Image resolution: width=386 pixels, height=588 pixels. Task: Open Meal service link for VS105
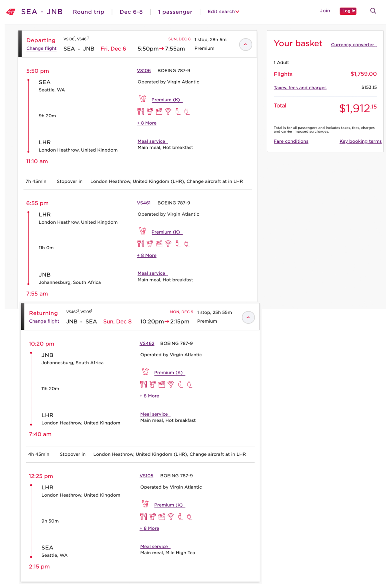coord(155,547)
